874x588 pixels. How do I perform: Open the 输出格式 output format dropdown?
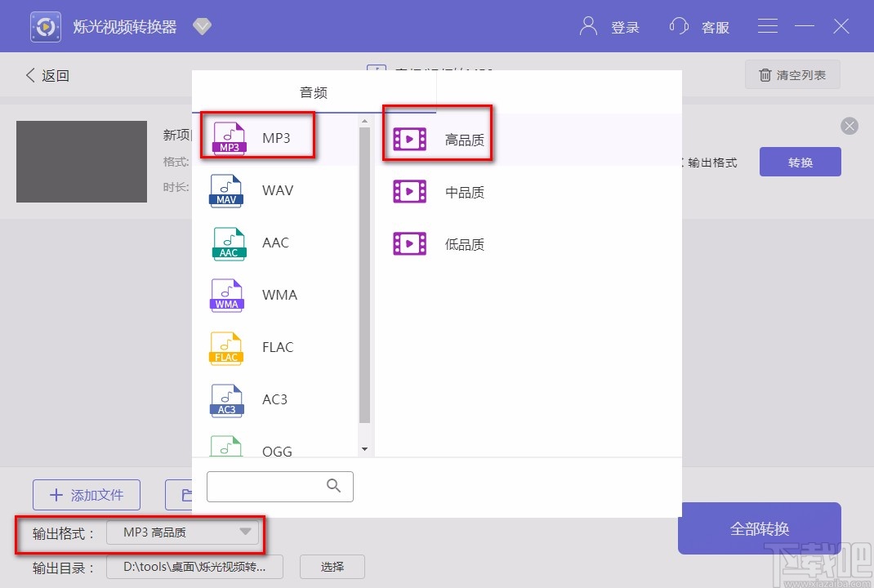pyautogui.click(x=183, y=532)
